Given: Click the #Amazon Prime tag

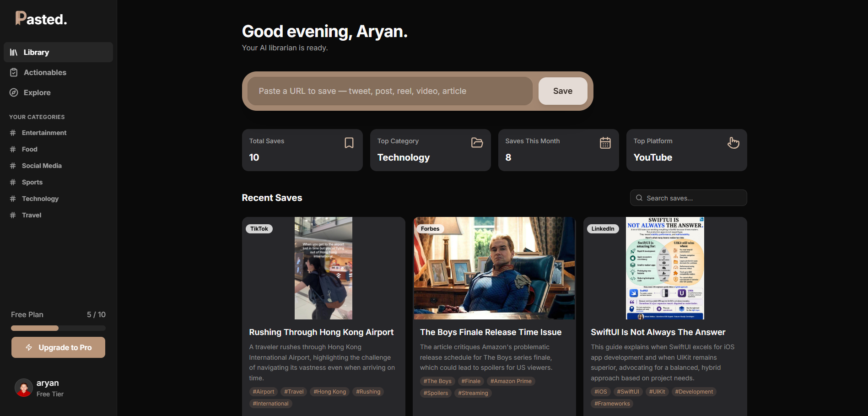Looking at the screenshot, I should tap(511, 381).
